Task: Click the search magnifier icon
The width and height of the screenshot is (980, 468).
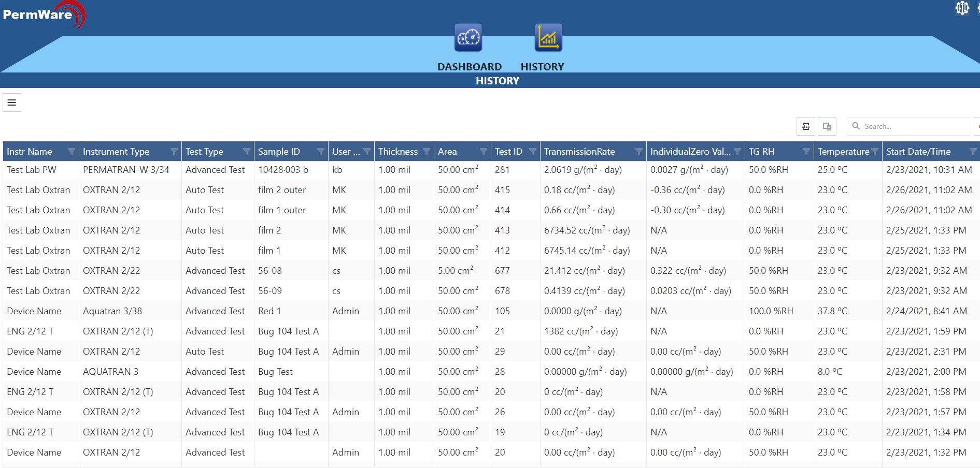Action: tap(856, 126)
